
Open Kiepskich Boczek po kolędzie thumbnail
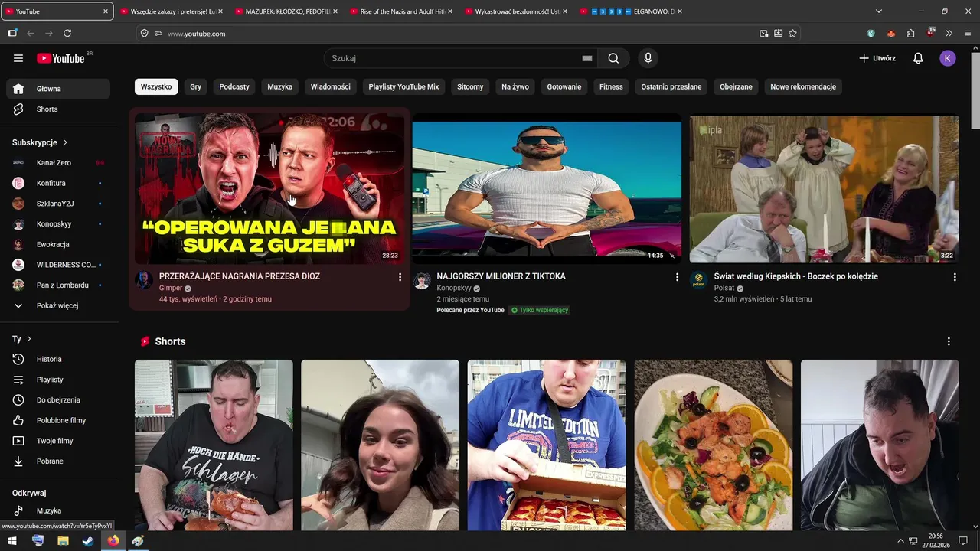pyautogui.click(x=824, y=189)
